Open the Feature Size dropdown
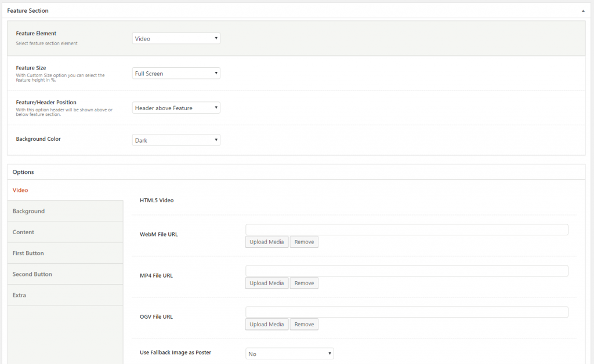 pyautogui.click(x=176, y=74)
